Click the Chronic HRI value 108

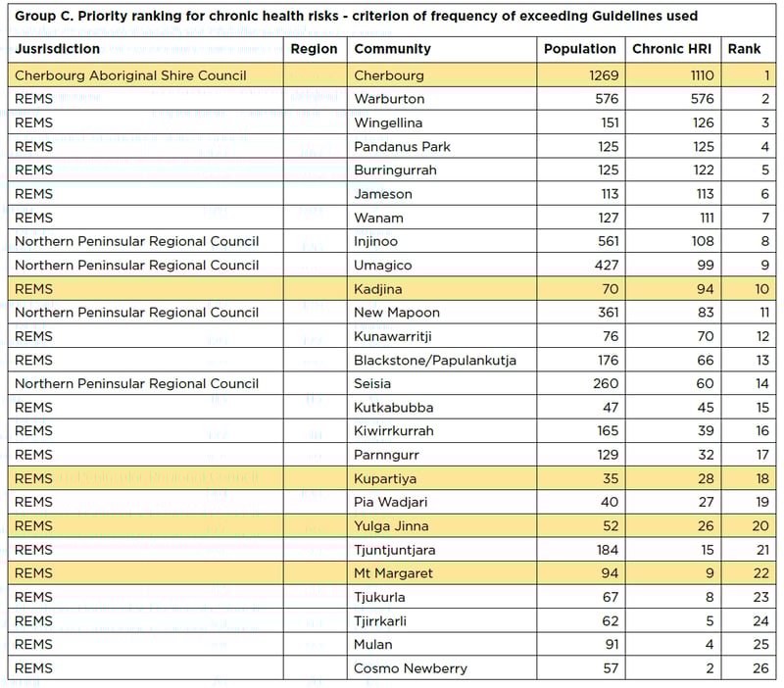(703, 241)
